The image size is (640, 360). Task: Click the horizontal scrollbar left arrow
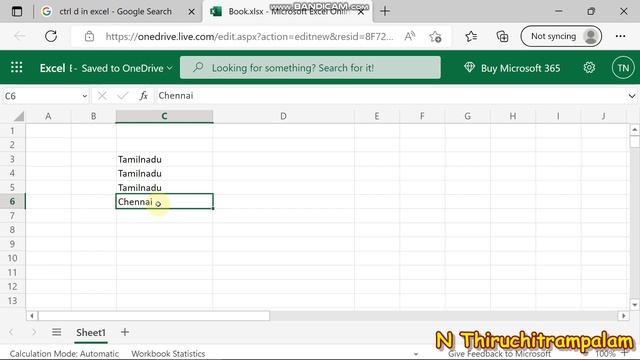(x=32, y=316)
